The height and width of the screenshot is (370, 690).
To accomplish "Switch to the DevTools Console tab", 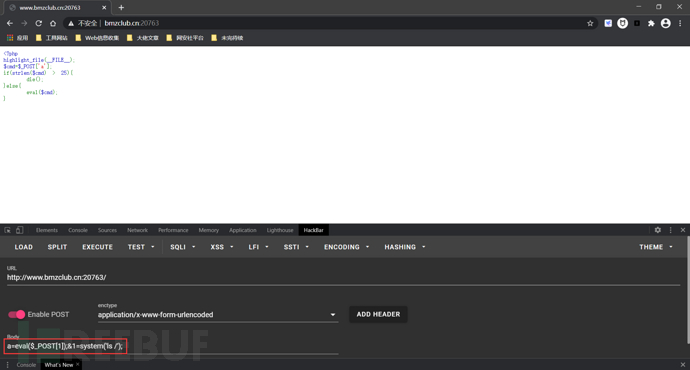I will tap(78, 230).
